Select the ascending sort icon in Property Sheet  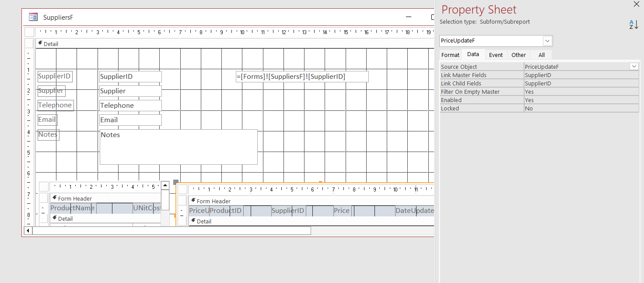tap(633, 25)
